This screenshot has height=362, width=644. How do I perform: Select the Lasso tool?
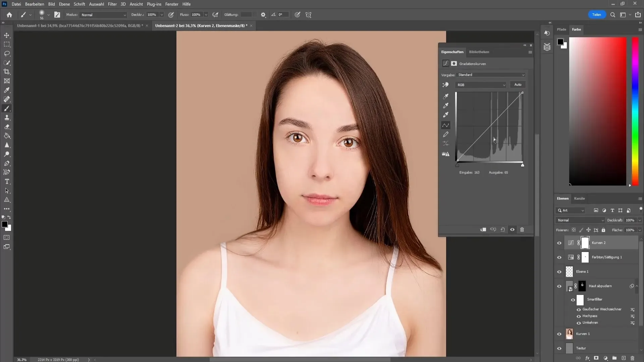pyautogui.click(x=7, y=54)
